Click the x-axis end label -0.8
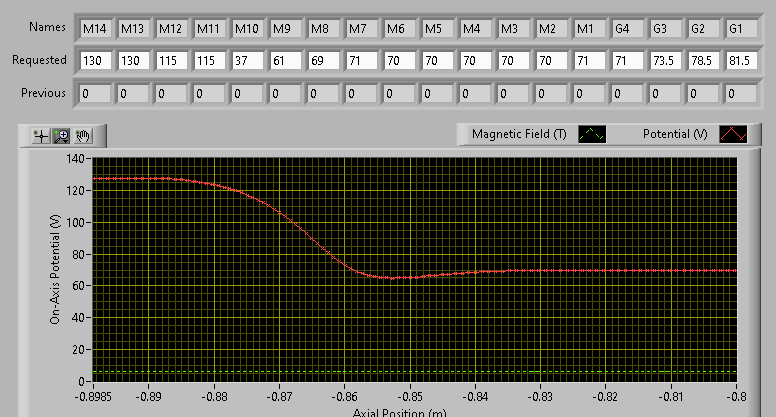This screenshot has height=417, width=776. tap(736, 397)
